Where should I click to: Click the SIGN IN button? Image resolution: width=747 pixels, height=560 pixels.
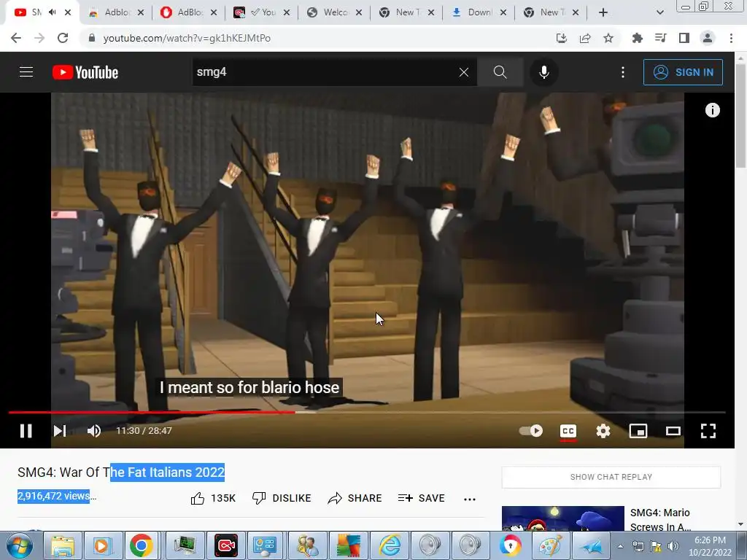click(x=683, y=72)
